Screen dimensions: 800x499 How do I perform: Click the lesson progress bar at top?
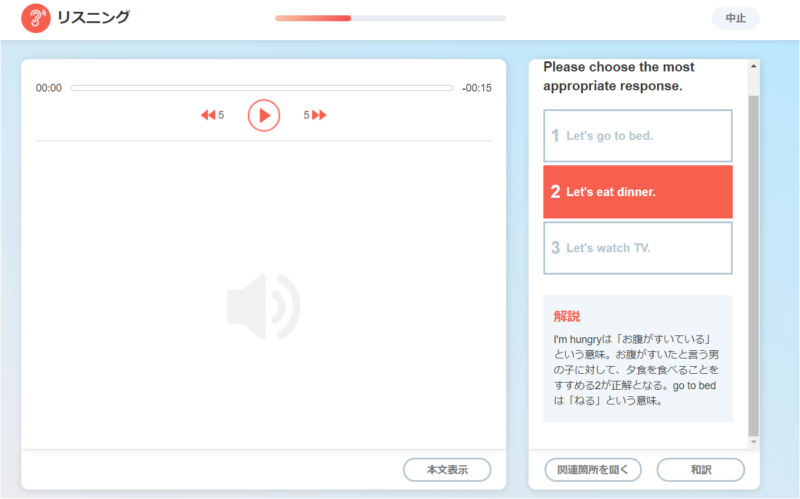point(390,18)
